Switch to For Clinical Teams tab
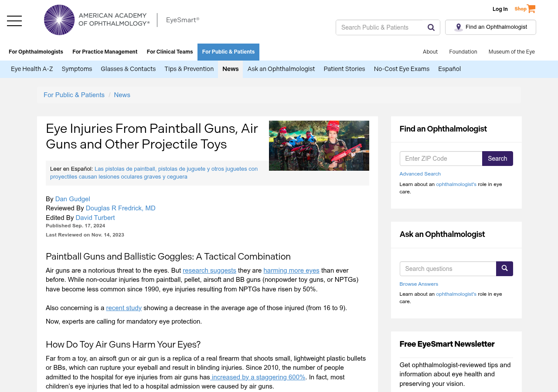The image size is (558, 392). click(170, 52)
